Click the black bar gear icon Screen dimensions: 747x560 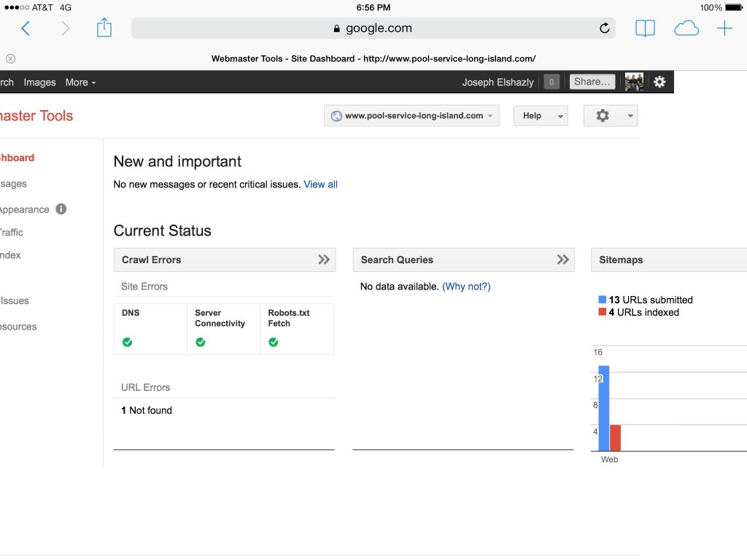click(x=659, y=82)
